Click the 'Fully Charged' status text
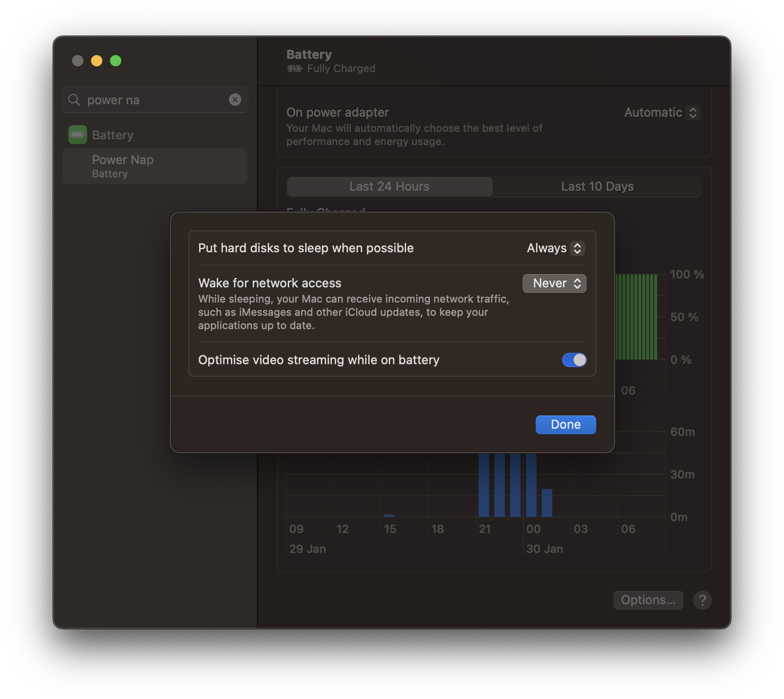This screenshot has height=699, width=784. pos(341,69)
